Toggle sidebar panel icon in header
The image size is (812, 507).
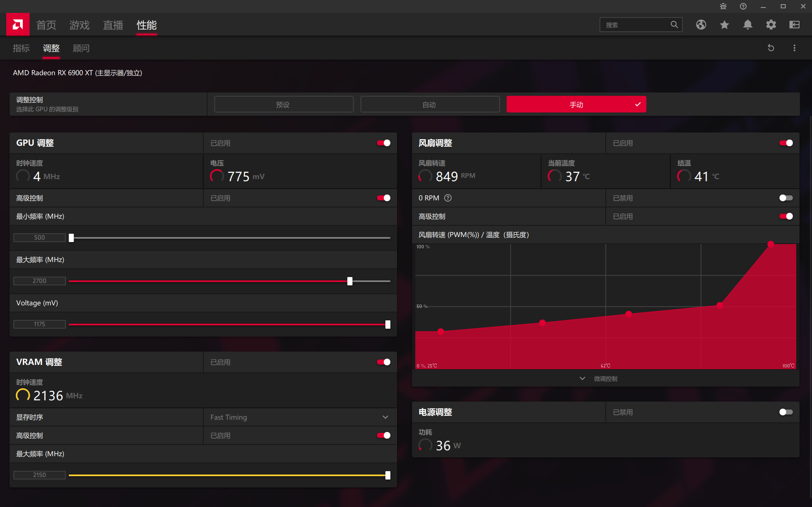pyautogui.click(x=794, y=25)
